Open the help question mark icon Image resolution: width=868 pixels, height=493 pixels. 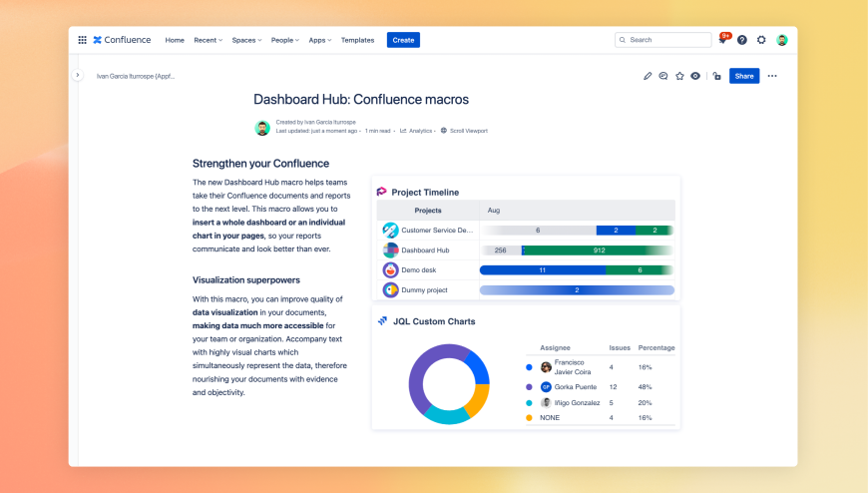742,40
